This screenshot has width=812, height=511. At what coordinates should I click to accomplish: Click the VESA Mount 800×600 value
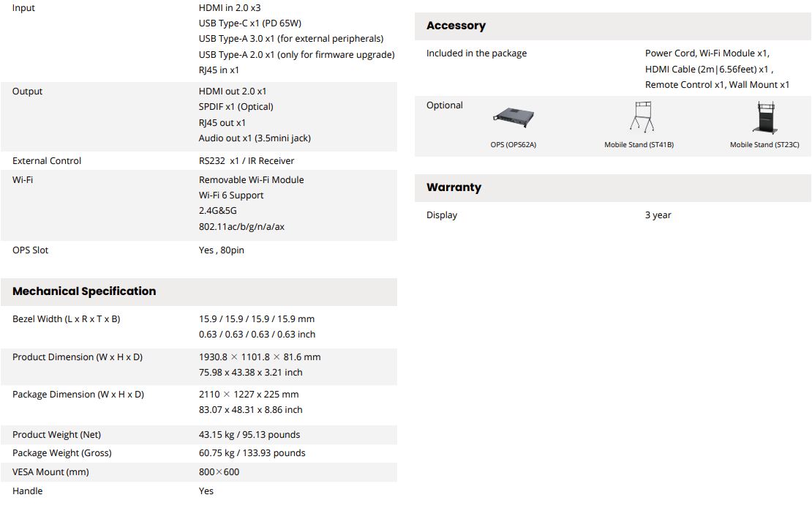219,472
